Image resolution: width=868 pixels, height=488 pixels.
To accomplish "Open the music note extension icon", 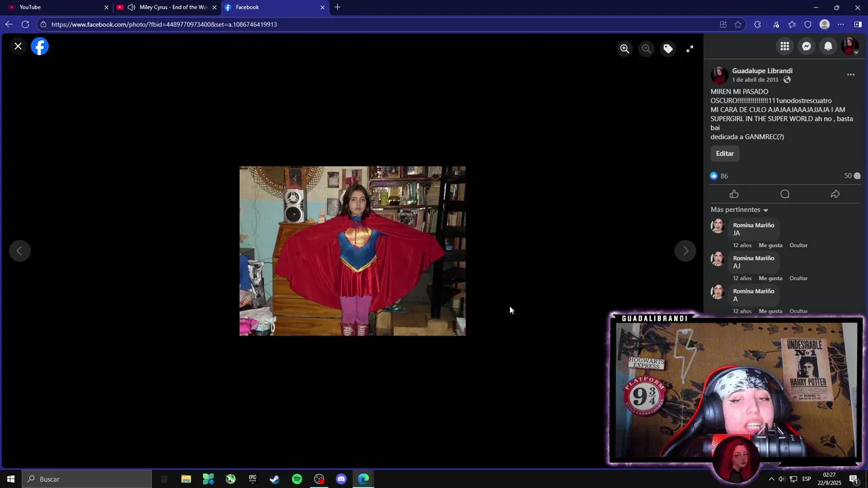I will coord(776,24).
